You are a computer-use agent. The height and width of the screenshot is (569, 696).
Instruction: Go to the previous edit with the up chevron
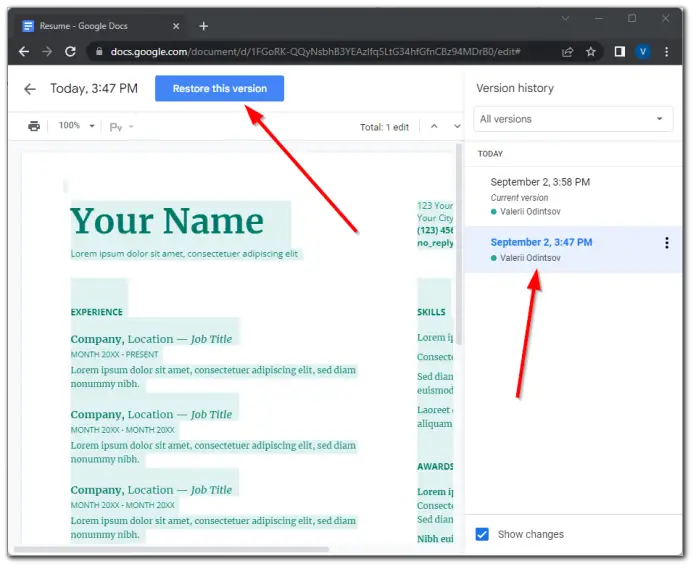[434, 126]
